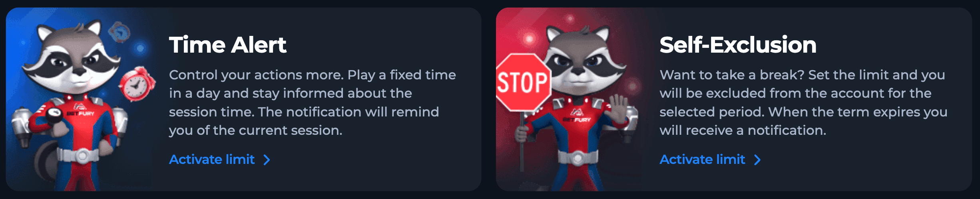Click the Time Alert description text
The image size is (980, 199).
point(312,102)
